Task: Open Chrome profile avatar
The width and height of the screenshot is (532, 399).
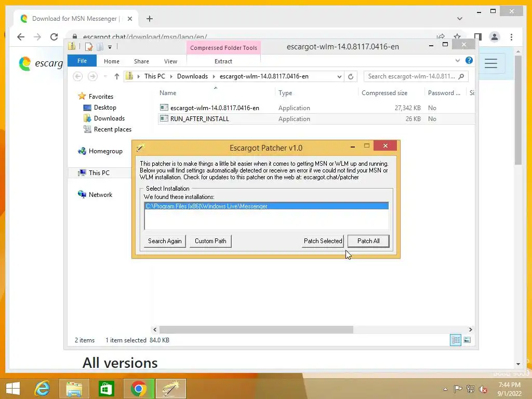Action: 495,37
